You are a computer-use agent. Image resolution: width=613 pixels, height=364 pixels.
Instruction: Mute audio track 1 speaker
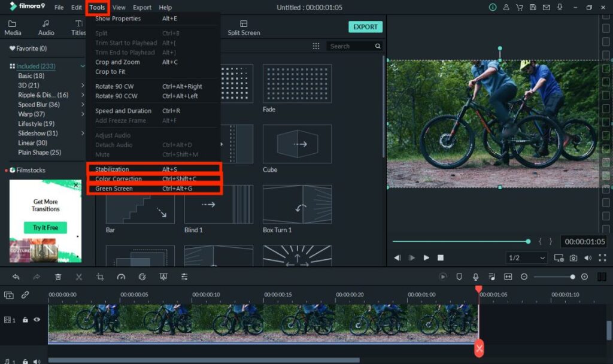pos(37,362)
